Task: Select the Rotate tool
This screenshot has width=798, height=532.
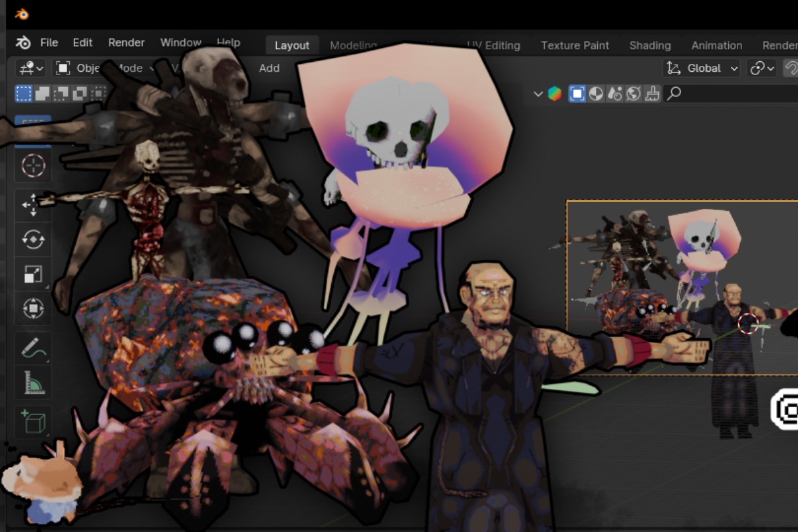Action: (33, 239)
